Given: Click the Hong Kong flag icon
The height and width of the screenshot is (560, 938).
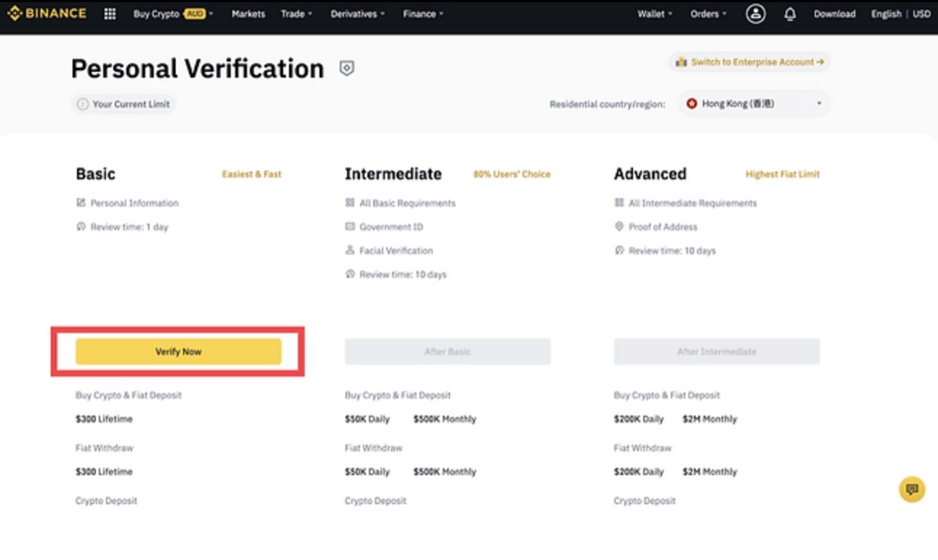Looking at the screenshot, I should click(x=692, y=104).
